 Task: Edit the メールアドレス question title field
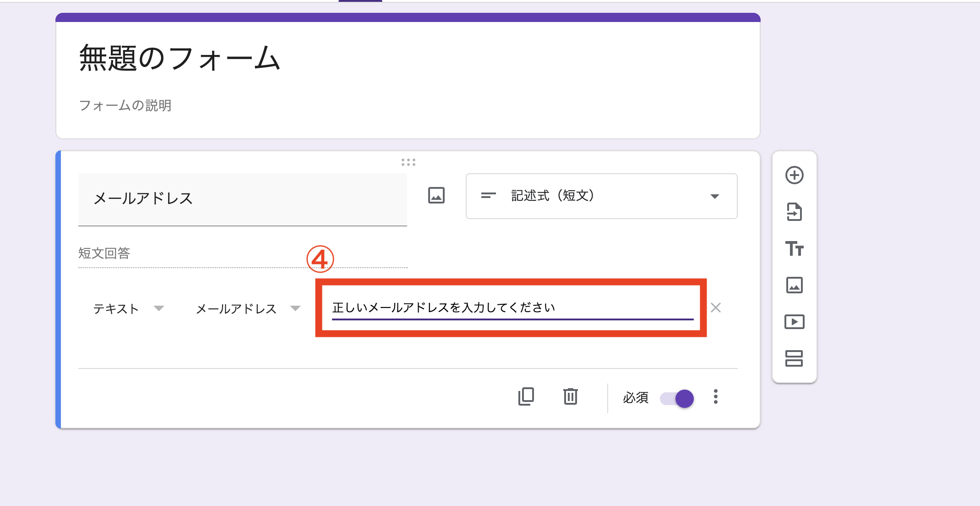242,199
